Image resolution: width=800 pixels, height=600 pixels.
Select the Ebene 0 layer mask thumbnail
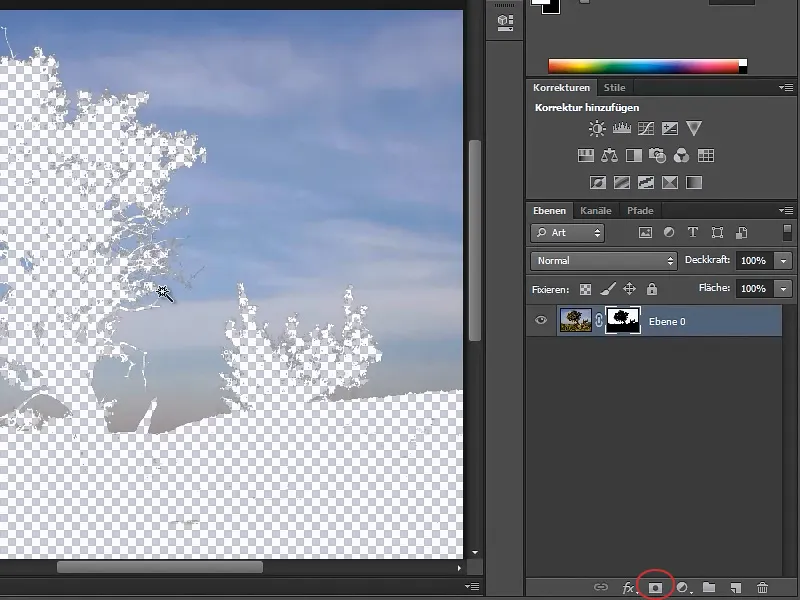tap(622, 320)
